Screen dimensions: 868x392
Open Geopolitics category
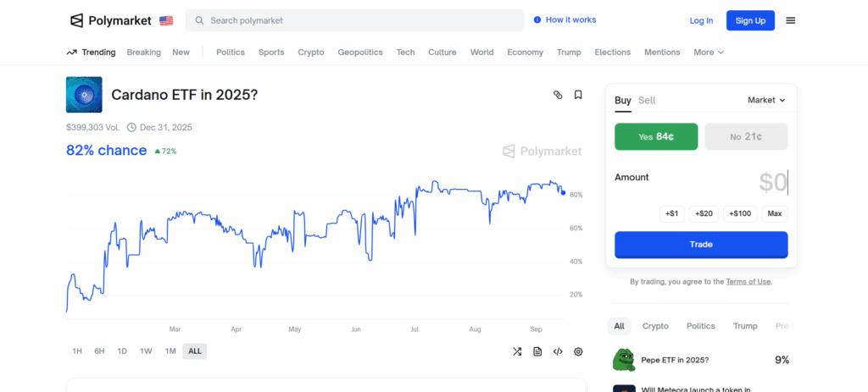[360, 52]
